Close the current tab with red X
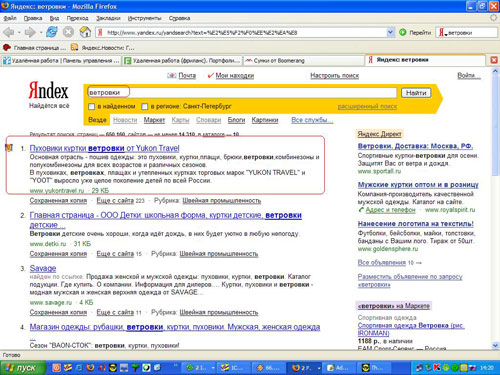500x375 pixels. 494,60
